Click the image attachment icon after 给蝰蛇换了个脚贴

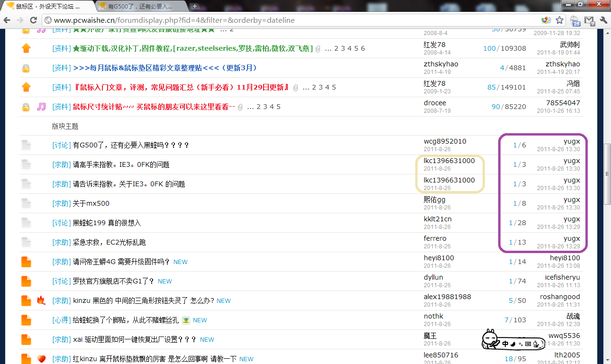pyautogui.click(x=186, y=320)
